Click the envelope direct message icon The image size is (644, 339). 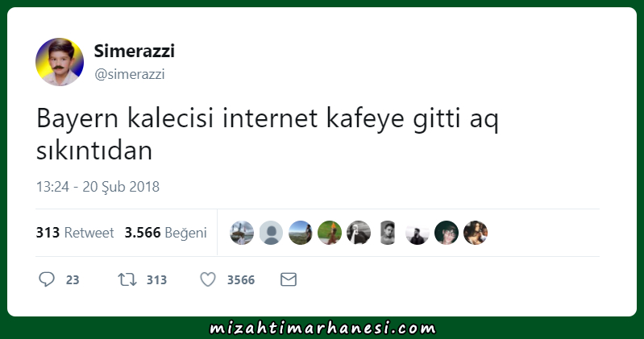tap(289, 279)
